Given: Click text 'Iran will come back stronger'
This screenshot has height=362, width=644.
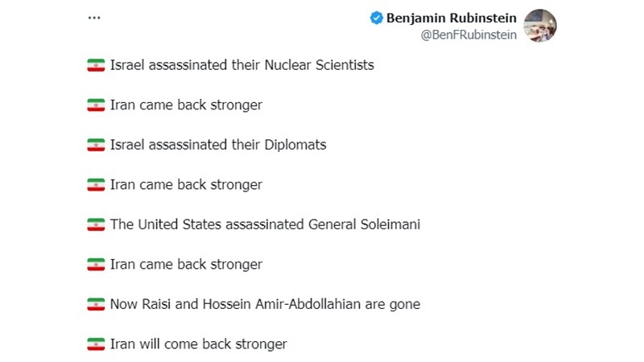Looking at the screenshot, I should click(x=198, y=344).
